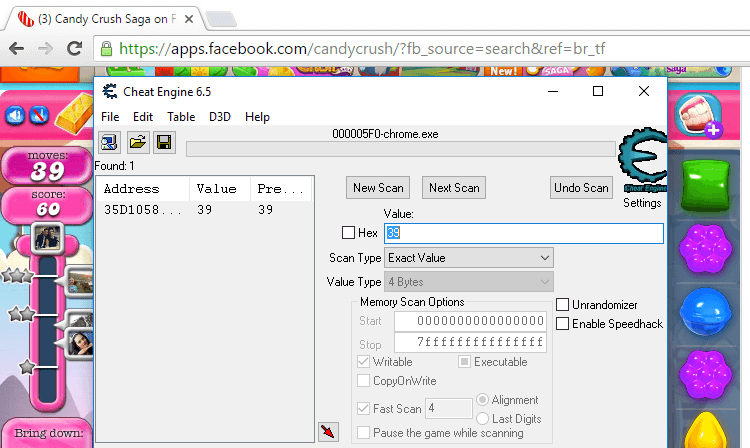This screenshot has width=750, height=448.
Task: Click the Stop address field
Action: [470, 342]
